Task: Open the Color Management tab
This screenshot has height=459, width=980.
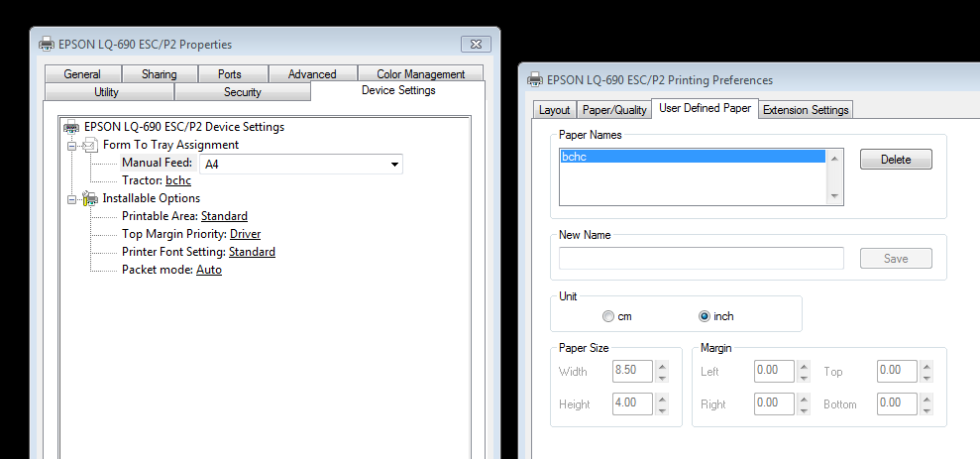Action: coord(420,74)
